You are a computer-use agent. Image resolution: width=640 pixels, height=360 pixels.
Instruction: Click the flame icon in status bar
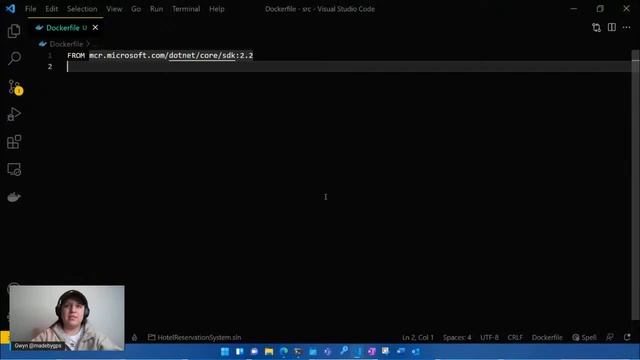pyautogui.click(x=134, y=338)
